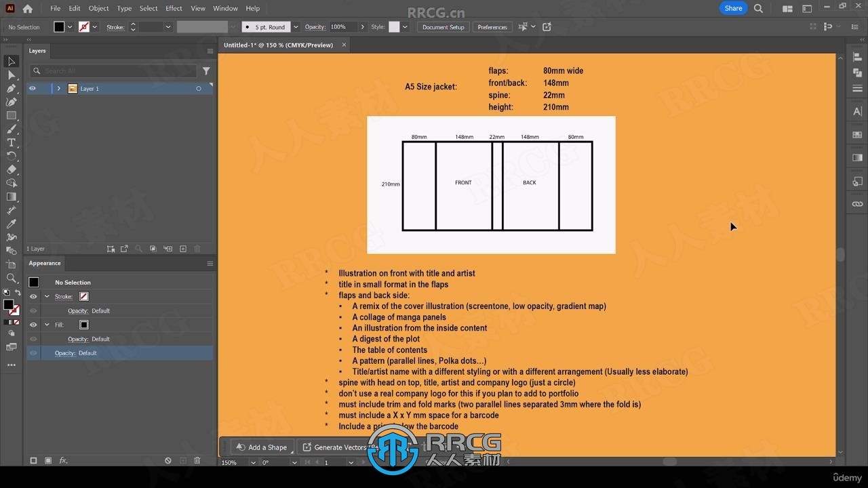Open Appearance panel options menu
868x488 pixels.
point(210,263)
